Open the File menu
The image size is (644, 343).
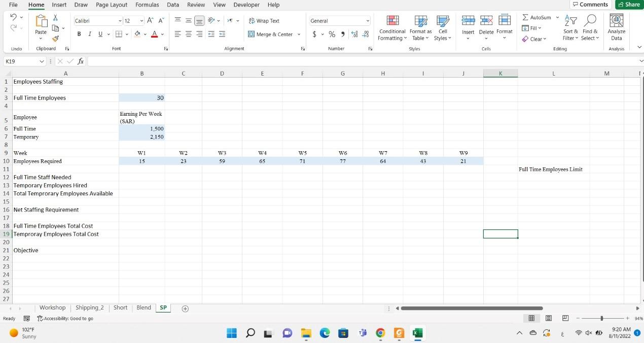tap(14, 5)
